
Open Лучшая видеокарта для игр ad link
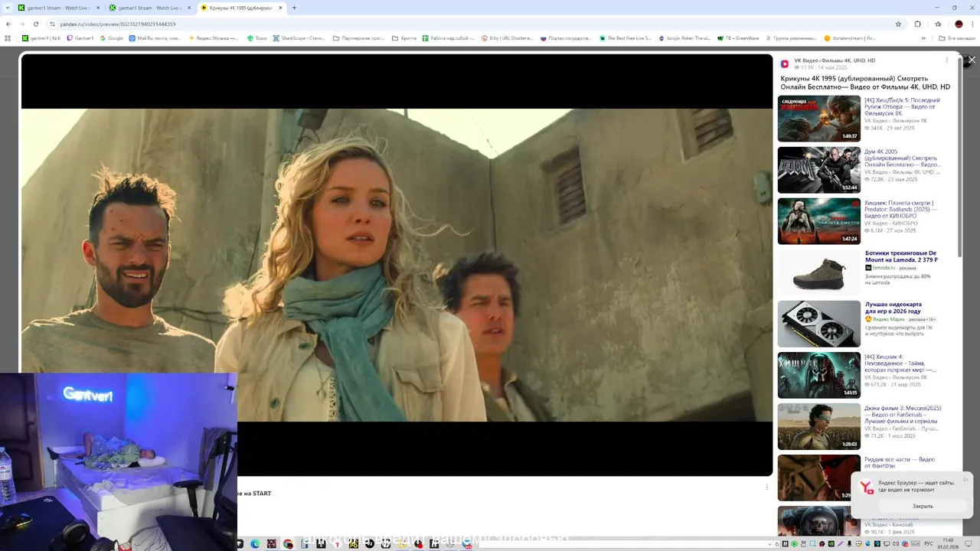(x=893, y=308)
